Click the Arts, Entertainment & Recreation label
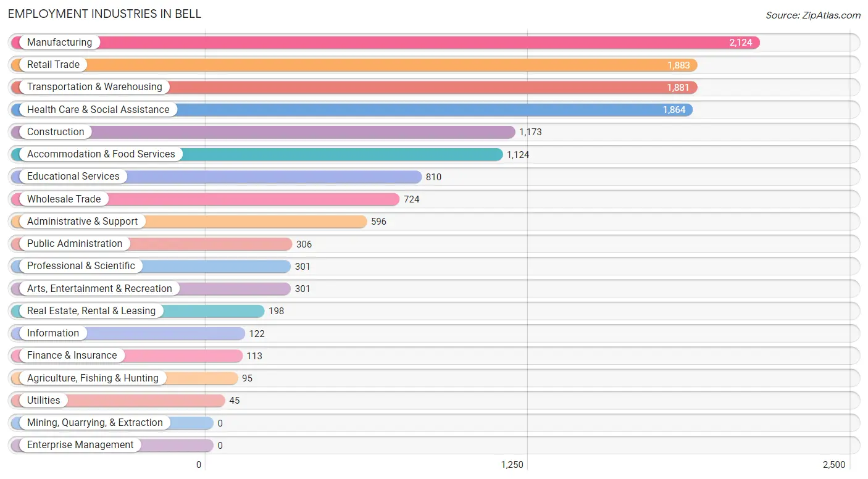This screenshot has height=479, width=868. pos(99,289)
